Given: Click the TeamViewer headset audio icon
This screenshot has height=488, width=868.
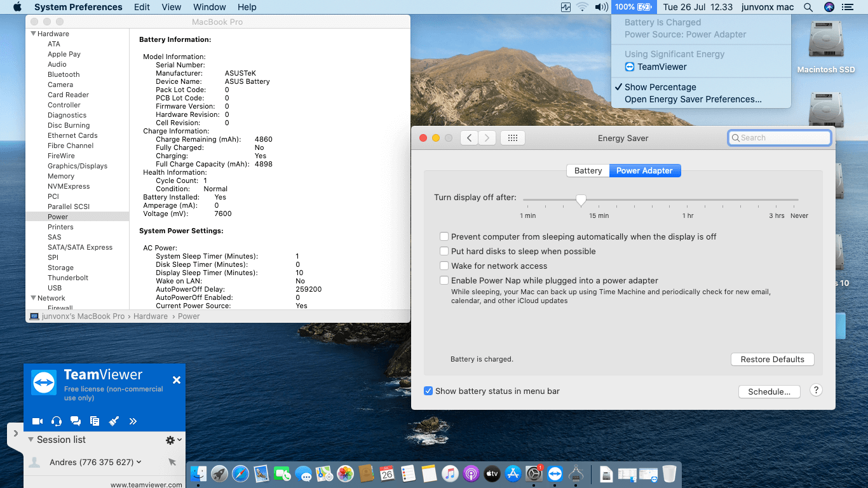Looking at the screenshot, I should click(57, 421).
